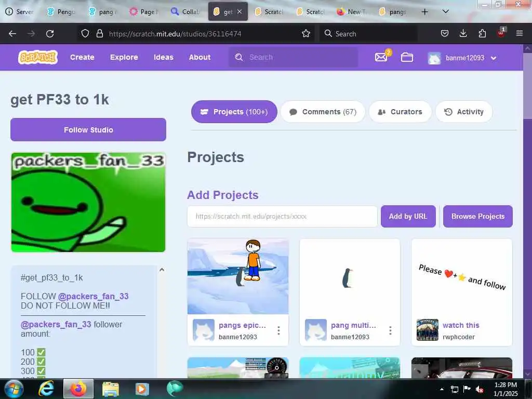
Task: Click the browser back arrow
Action: tap(12, 34)
